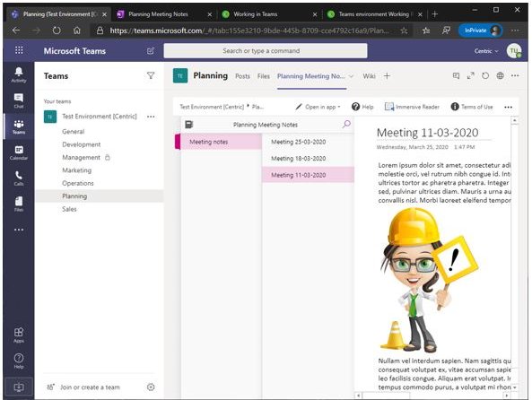Click Join or create a team

click(x=90, y=387)
